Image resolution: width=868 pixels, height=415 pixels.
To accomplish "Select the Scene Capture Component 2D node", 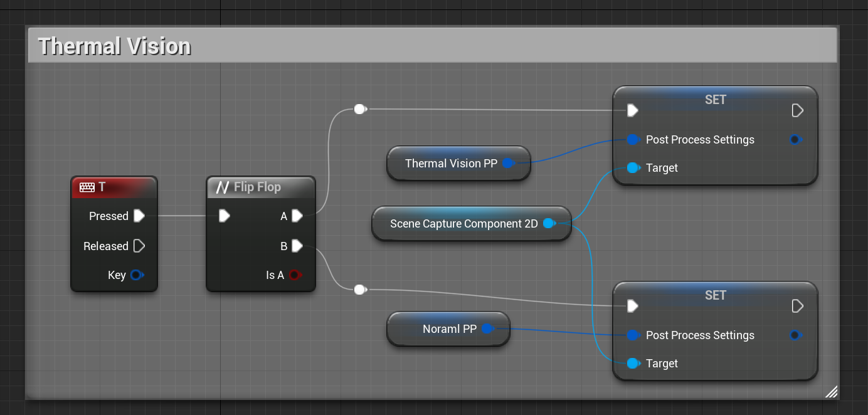I will pos(471,223).
